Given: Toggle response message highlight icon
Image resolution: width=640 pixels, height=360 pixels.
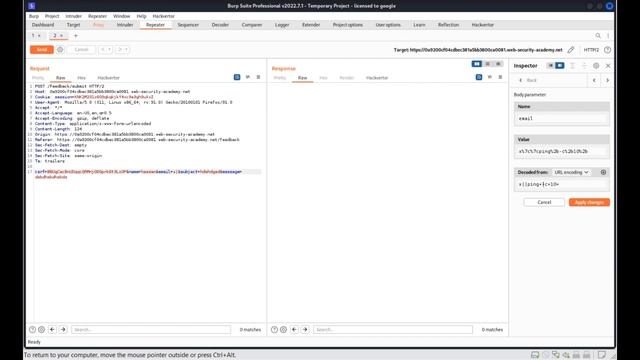Looking at the screenshot, I should (x=479, y=77).
